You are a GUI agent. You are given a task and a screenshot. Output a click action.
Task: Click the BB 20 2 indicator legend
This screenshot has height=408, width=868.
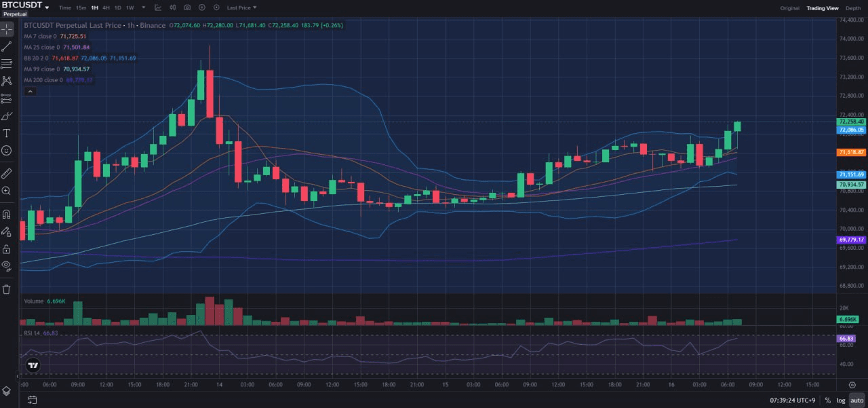point(80,58)
